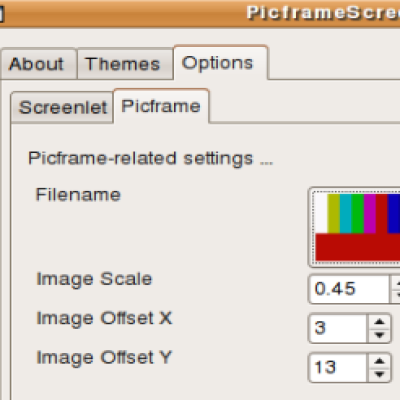Screen dimensions: 400x400
Task: Switch to the Screenlet sub-tab
Action: [62, 107]
